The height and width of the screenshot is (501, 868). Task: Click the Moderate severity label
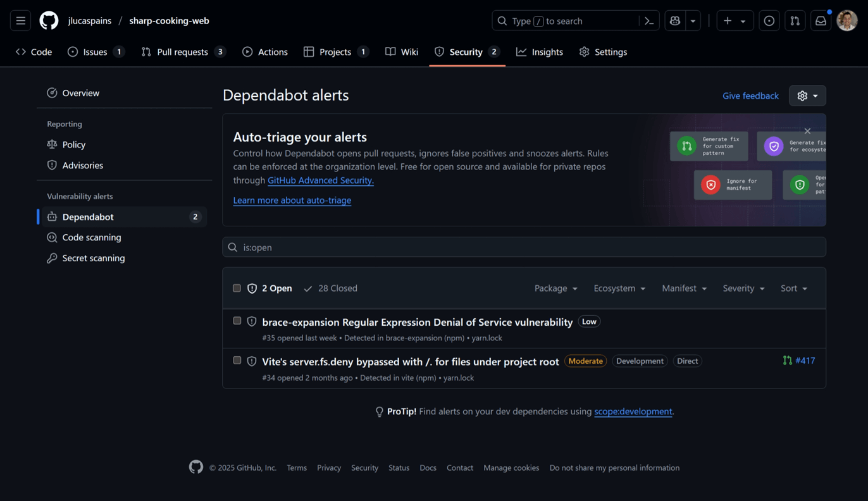click(x=585, y=361)
